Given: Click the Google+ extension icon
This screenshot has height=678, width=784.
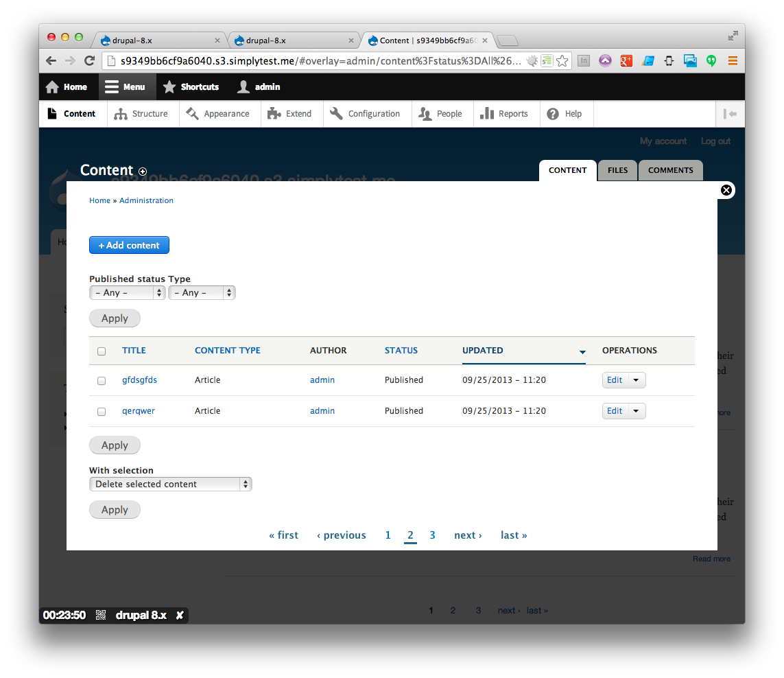Looking at the screenshot, I should pyautogui.click(x=626, y=61).
